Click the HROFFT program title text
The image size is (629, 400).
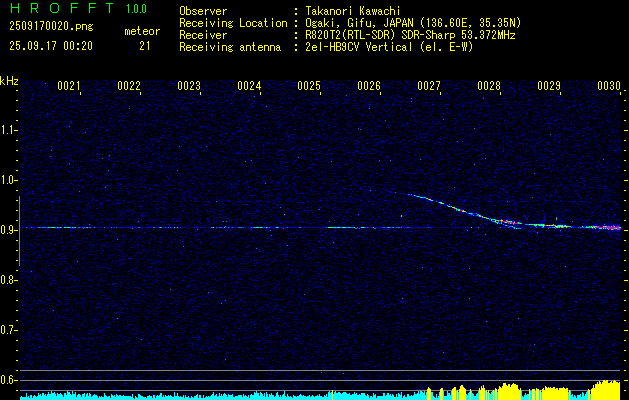pos(63,8)
